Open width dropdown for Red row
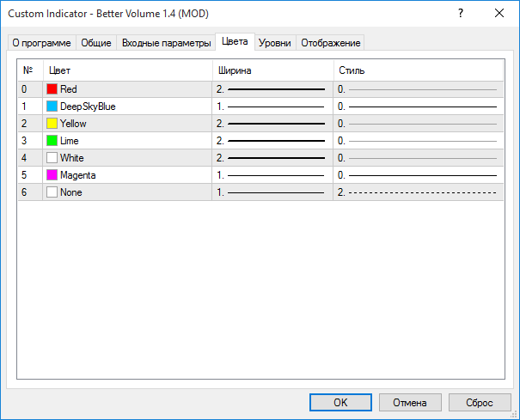 [272, 89]
